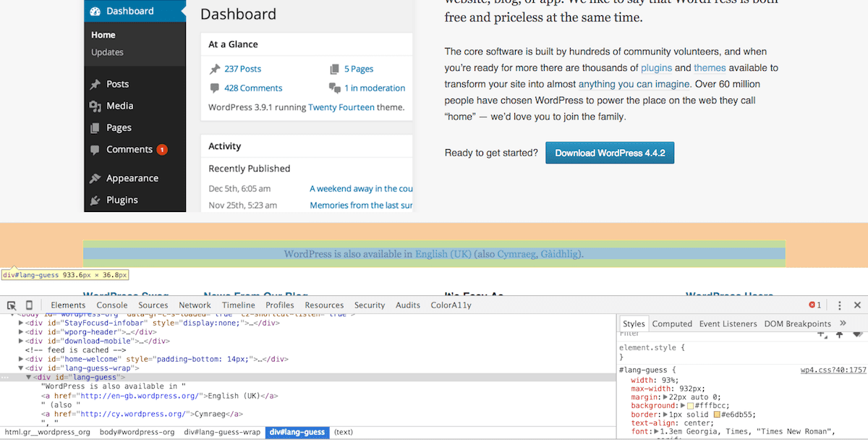Expand the margin shorthand property triangle
This screenshot has height=440, width=868.
(665, 397)
